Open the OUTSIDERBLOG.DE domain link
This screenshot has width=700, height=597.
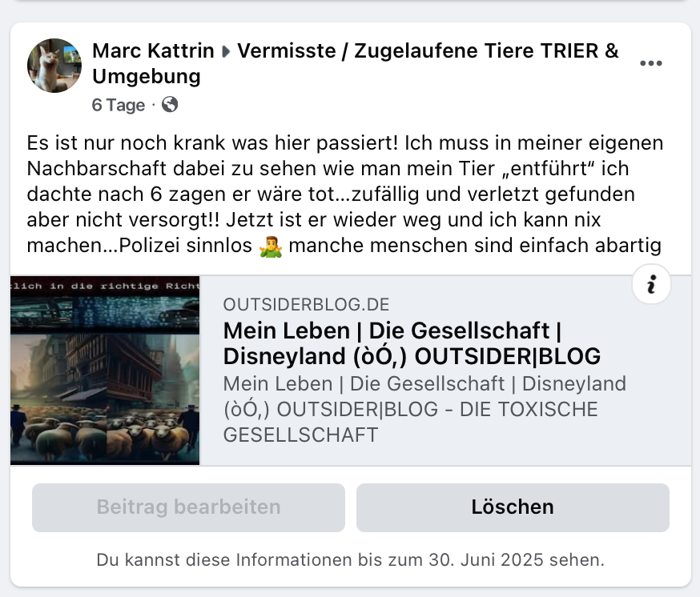[x=306, y=305]
